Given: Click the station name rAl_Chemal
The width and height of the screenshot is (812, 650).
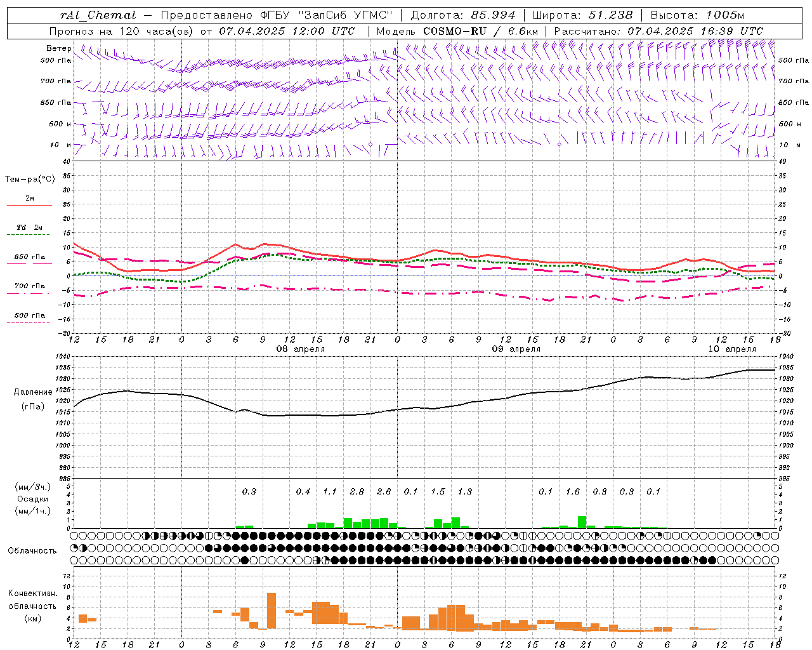Looking at the screenshot, I should click(x=98, y=15).
